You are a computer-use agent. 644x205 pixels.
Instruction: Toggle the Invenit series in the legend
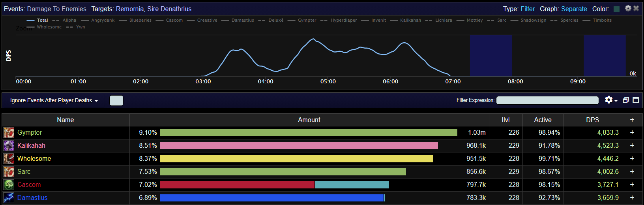click(x=374, y=20)
